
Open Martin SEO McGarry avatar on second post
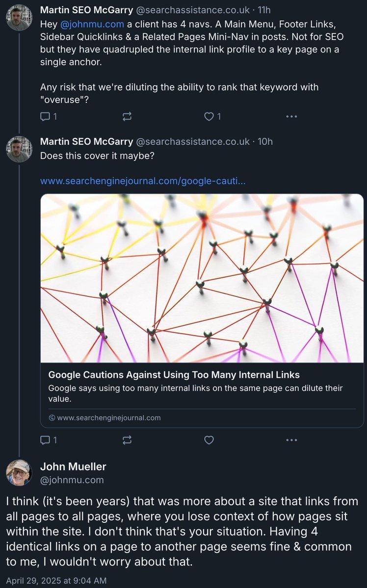[19, 149]
